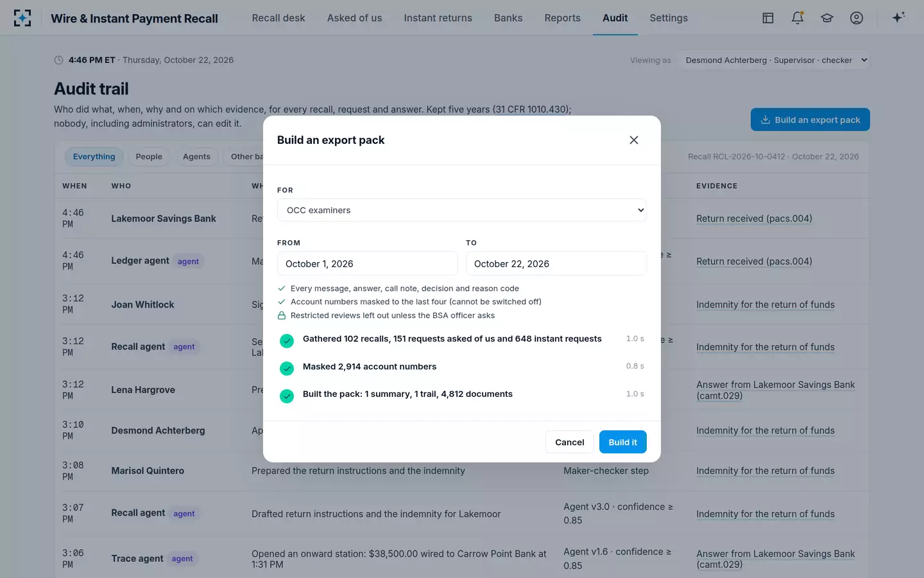Open Joan Whitlock row Indemnity evidence link
Viewport: 924px width, 578px height.
coord(766,304)
